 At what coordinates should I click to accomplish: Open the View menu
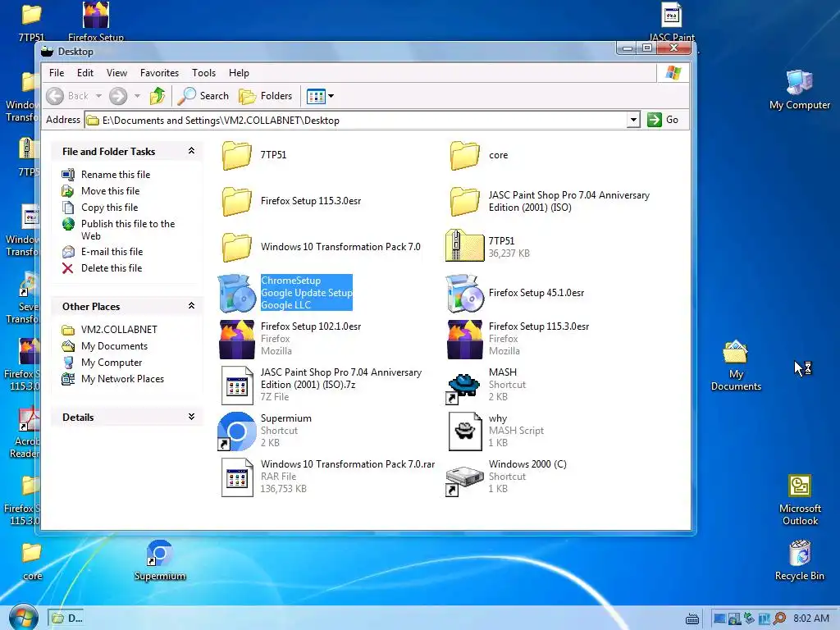click(x=116, y=73)
